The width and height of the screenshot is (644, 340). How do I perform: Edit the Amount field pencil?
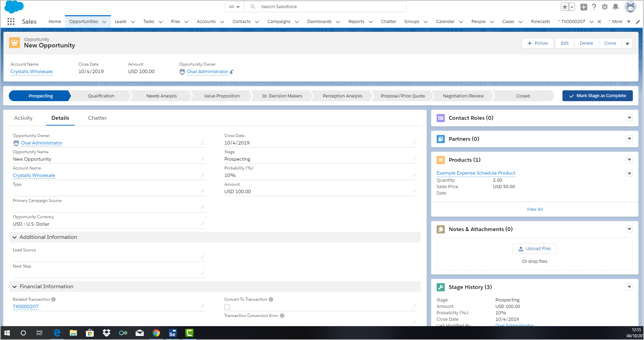tap(414, 191)
